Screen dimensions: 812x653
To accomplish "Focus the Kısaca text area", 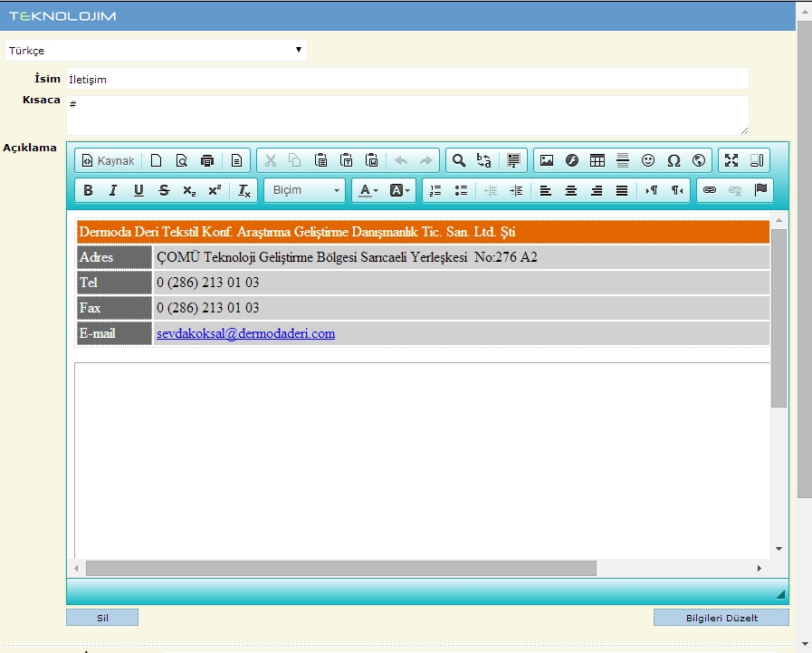I will click(x=407, y=115).
